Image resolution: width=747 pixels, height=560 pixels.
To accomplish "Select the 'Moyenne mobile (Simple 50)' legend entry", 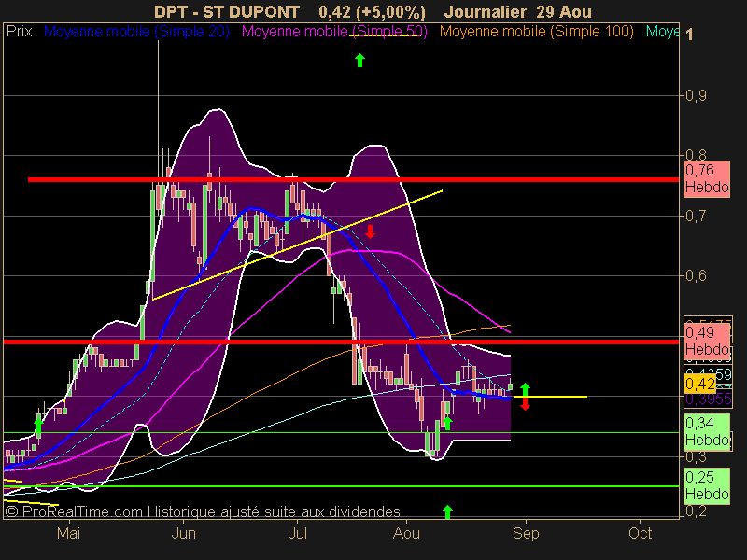I will point(334,32).
